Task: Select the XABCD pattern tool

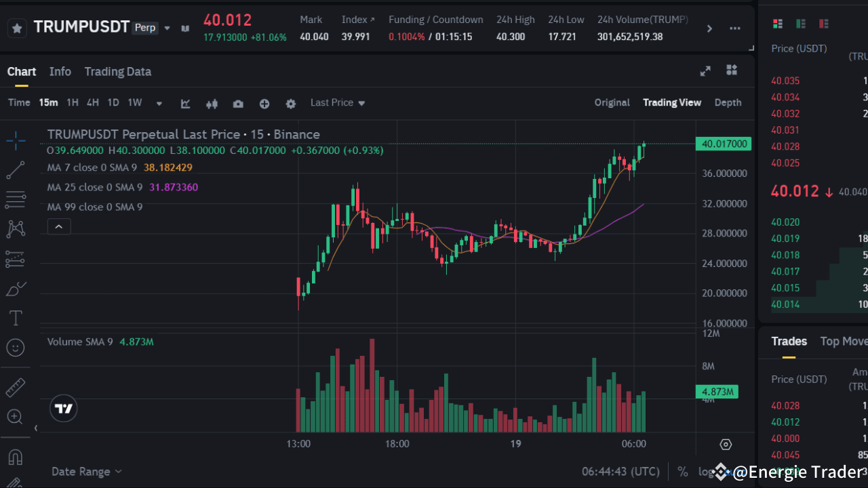Action: point(16,229)
